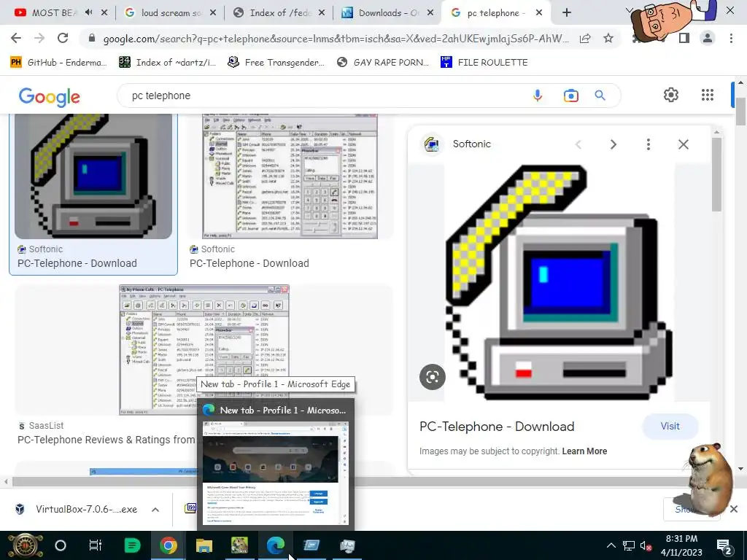Viewport: 747px width, 560px height.
Task: Open Google quick settings gear
Action: tap(671, 95)
